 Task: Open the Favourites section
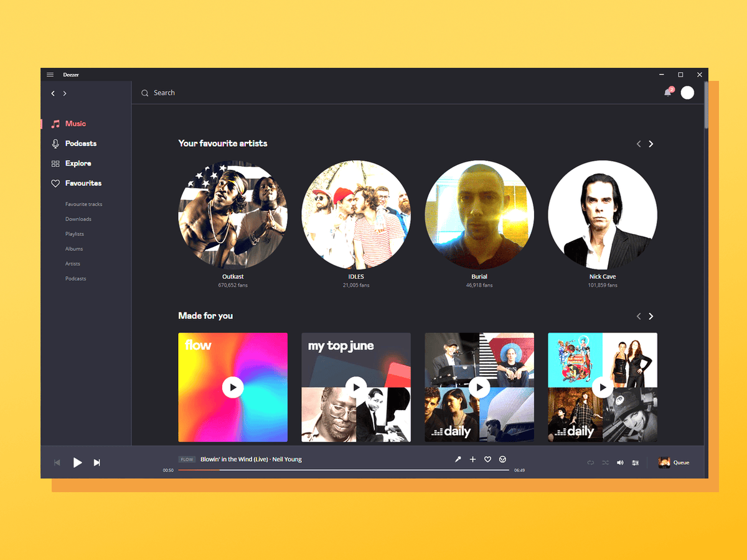(76, 183)
